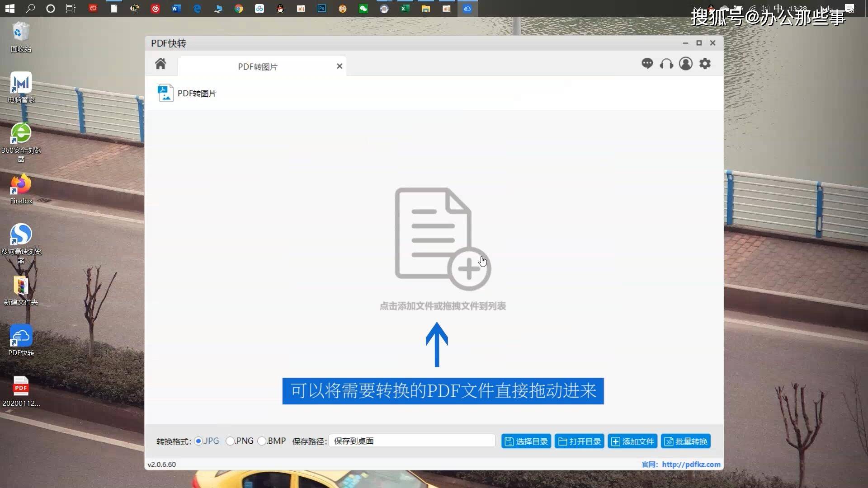Click the 保存路径 save path field
The height and width of the screenshot is (488, 868).
(x=412, y=441)
